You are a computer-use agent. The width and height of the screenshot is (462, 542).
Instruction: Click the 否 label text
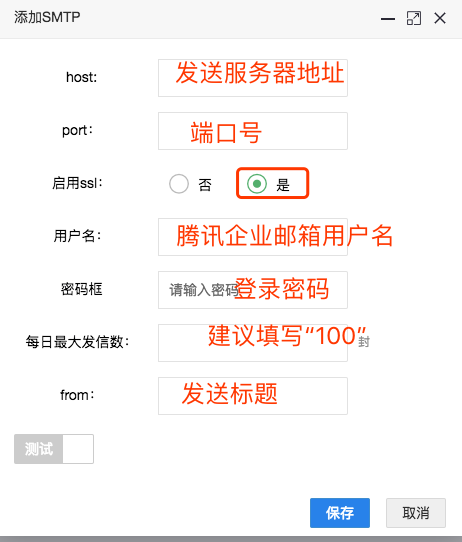205,185
